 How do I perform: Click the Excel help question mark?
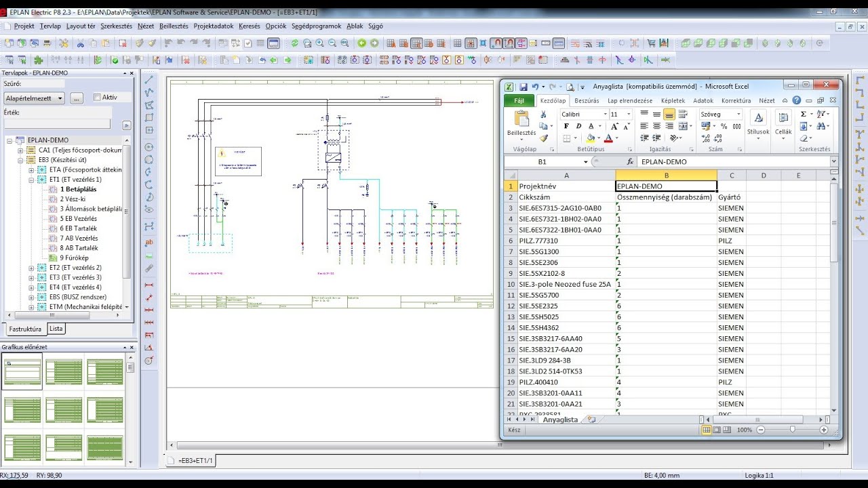797,100
